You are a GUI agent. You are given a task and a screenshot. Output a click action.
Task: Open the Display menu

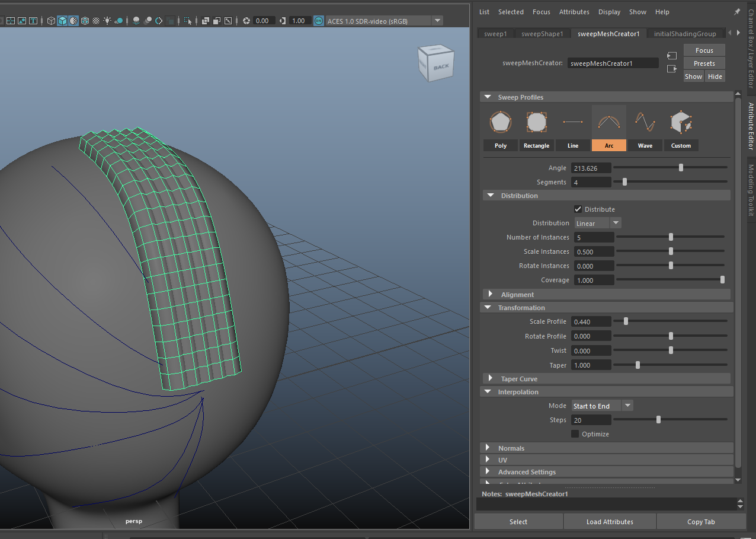click(609, 12)
